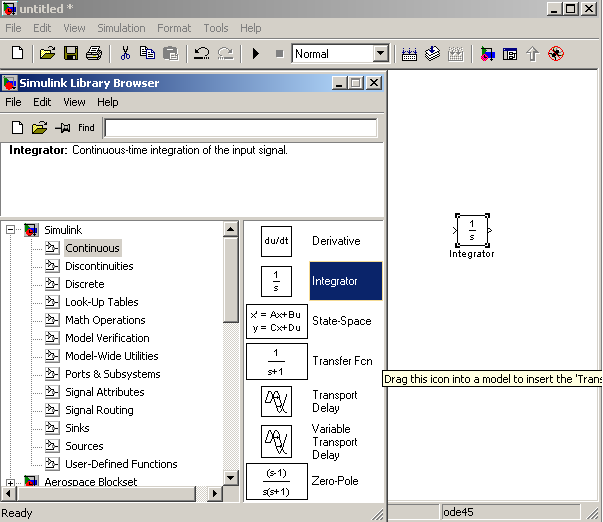Click tree scrollbar down arrow
The image size is (603, 522).
[230, 478]
